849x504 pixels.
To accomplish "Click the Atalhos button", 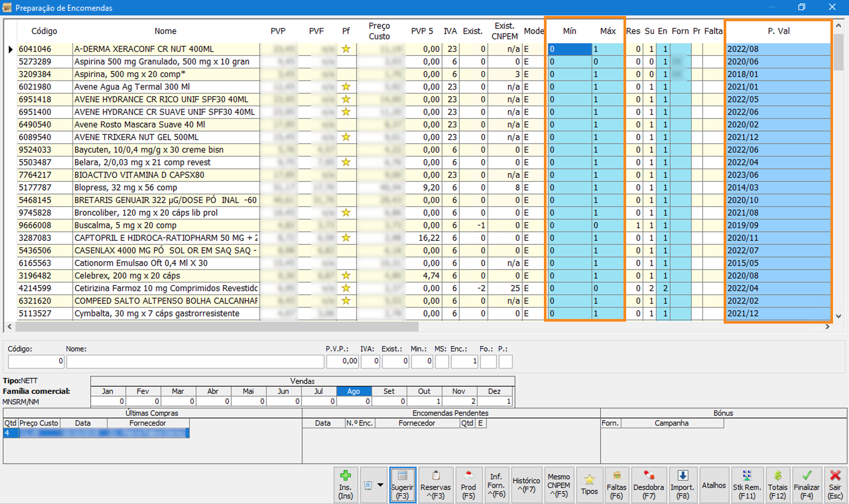I will (713, 485).
